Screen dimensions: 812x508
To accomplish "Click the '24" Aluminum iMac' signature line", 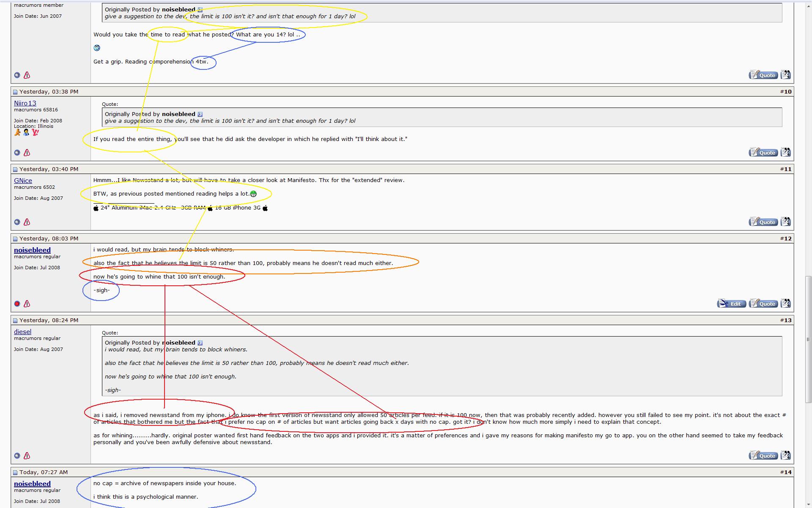I will pyautogui.click(x=181, y=208).
